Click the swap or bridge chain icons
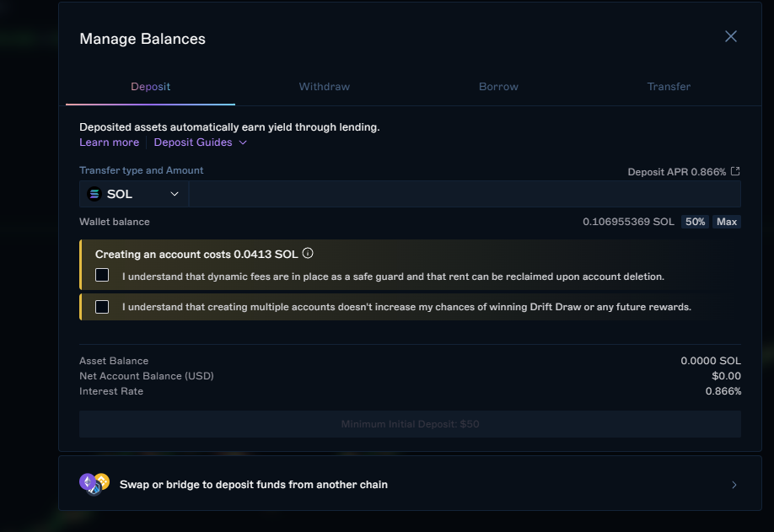The image size is (774, 532). pos(94,484)
